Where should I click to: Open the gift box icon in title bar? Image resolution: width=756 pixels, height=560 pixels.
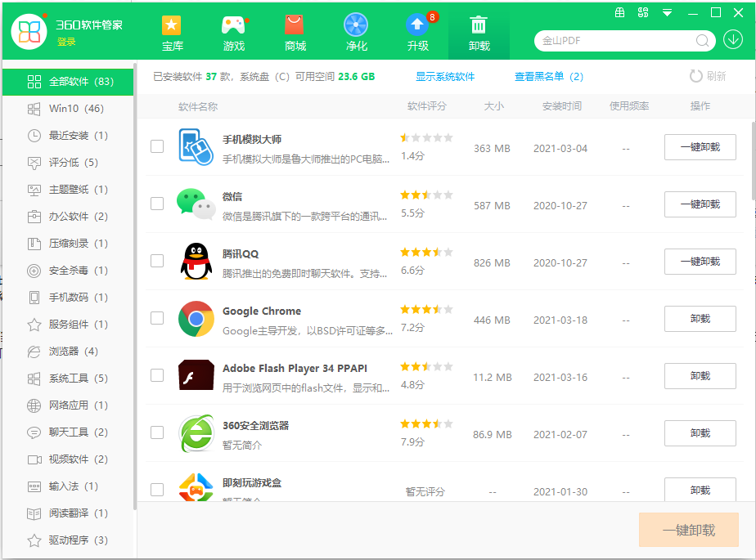coord(620,12)
